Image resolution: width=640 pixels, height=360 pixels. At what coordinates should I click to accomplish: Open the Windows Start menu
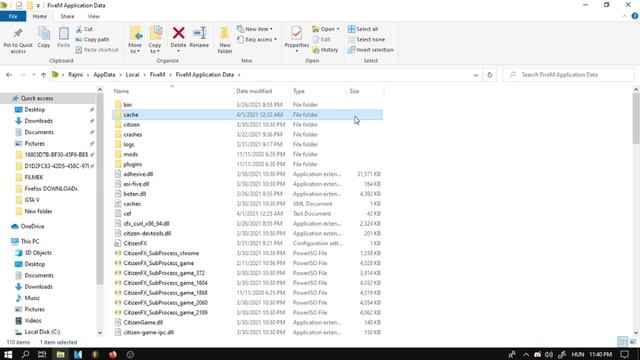click(x=8, y=354)
